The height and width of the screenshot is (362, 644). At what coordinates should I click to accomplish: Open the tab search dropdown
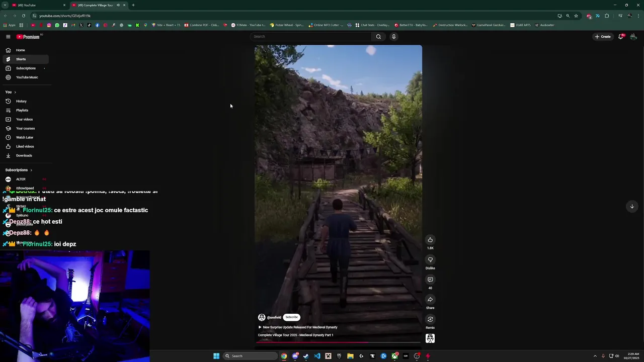(x=5, y=5)
